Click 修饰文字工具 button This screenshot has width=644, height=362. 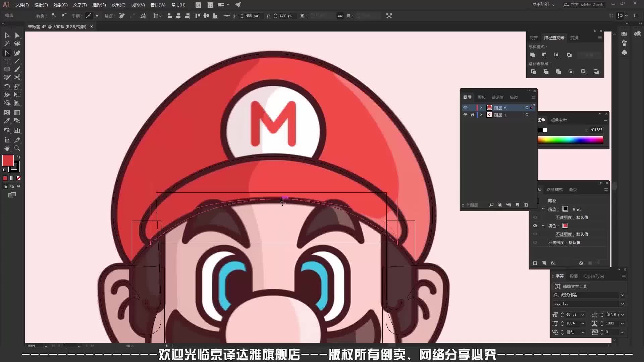click(571, 286)
